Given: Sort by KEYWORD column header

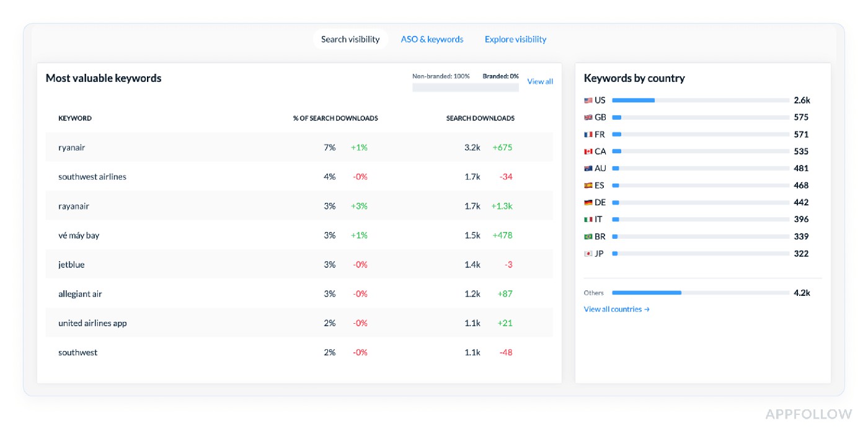Looking at the screenshot, I should click(x=75, y=118).
